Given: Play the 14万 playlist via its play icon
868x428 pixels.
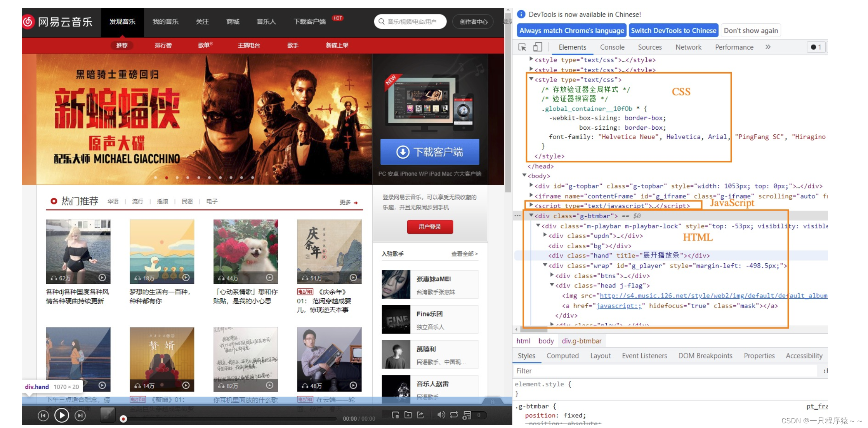Looking at the screenshot, I should (x=186, y=385).
